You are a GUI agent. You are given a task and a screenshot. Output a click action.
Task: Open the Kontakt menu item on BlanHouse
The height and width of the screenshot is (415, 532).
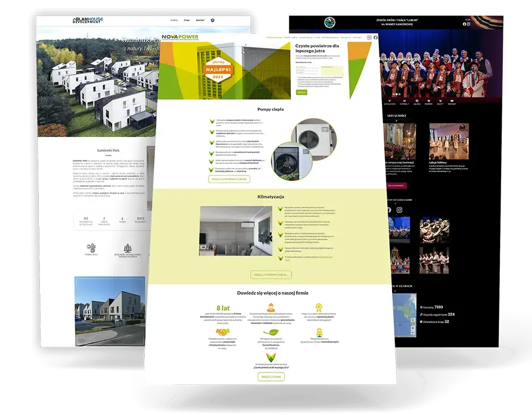(200, 20)
